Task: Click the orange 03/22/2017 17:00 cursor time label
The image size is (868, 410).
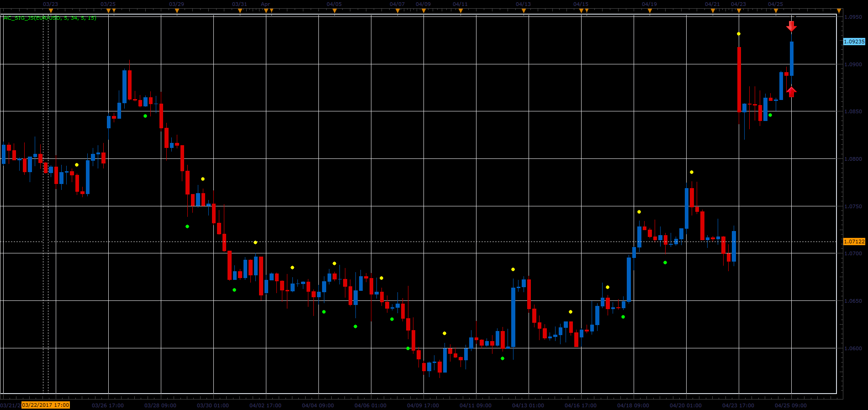Action: coord(46,405)
